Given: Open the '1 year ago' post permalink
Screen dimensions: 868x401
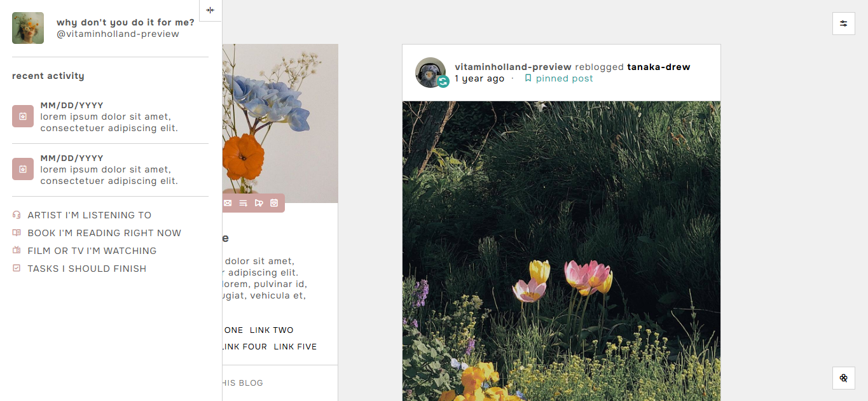Looking at the screenshot, I should tap(479, 78).
